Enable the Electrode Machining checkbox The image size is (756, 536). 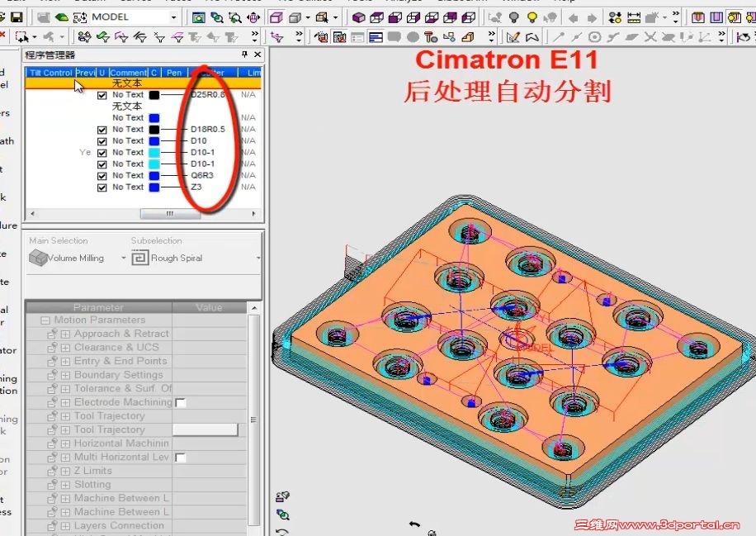tap(180, 402)
